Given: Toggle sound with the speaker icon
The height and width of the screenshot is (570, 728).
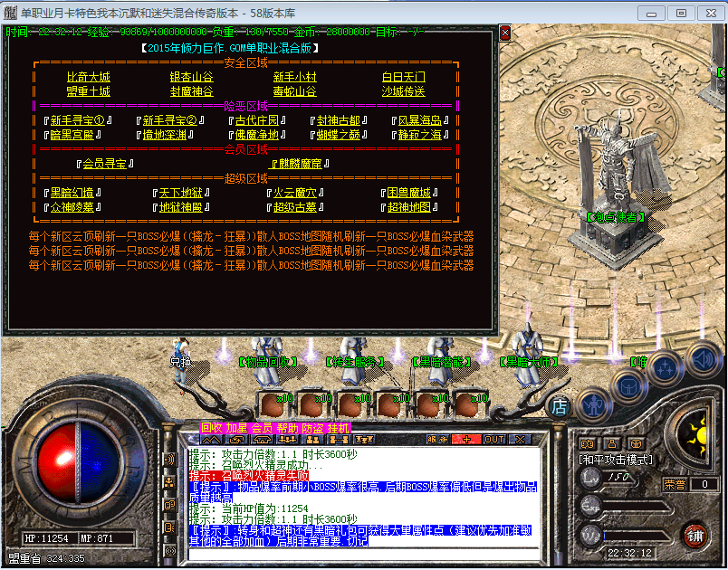Looking at the screenshot, I should coord(703,359).
